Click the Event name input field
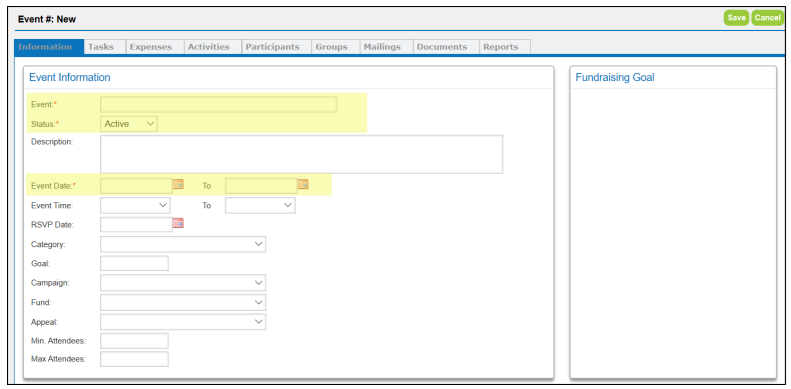Screen dimensions: 791x389 coord(218,104)
